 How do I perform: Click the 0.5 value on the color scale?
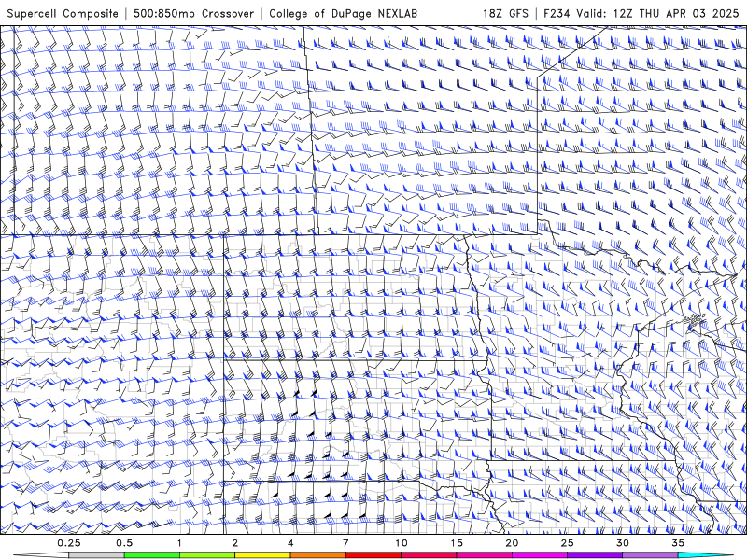pos(124,543)
